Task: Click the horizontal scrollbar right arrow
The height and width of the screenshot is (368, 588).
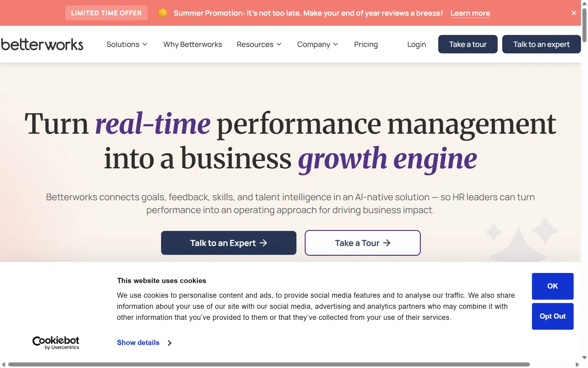Action: (x=577, y=364)
